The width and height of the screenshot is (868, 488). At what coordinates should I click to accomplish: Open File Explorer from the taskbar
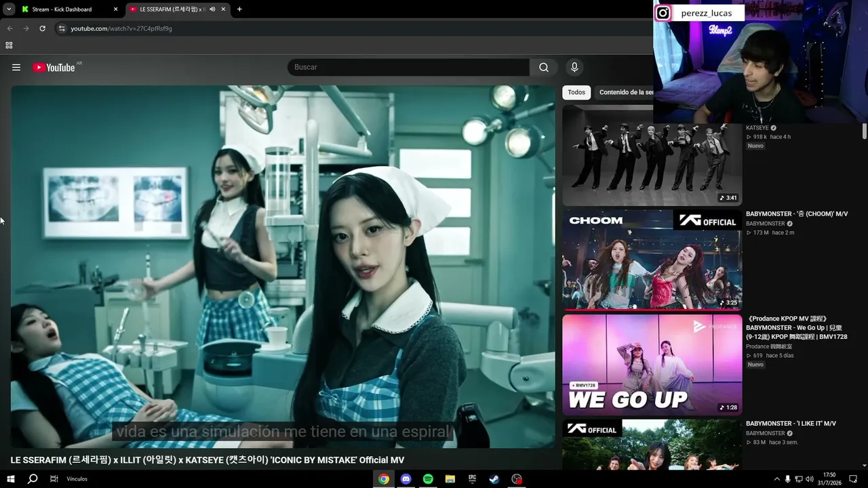(450, 479)
